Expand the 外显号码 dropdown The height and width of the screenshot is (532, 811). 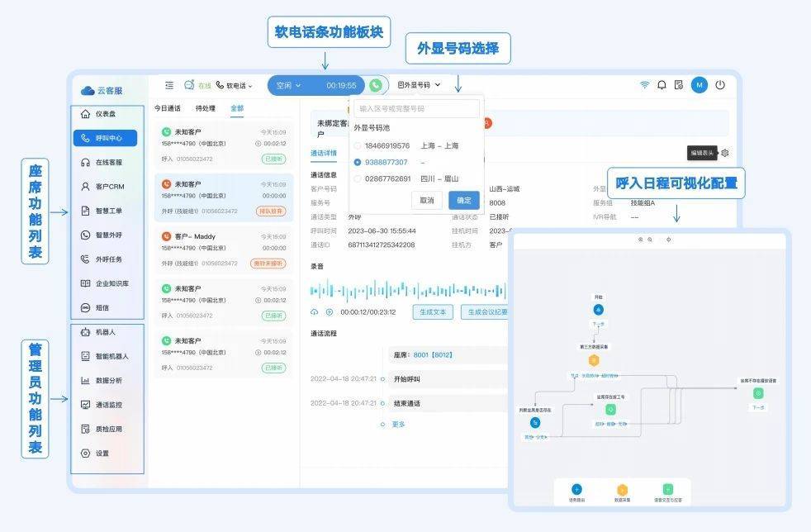click(419, 85)
